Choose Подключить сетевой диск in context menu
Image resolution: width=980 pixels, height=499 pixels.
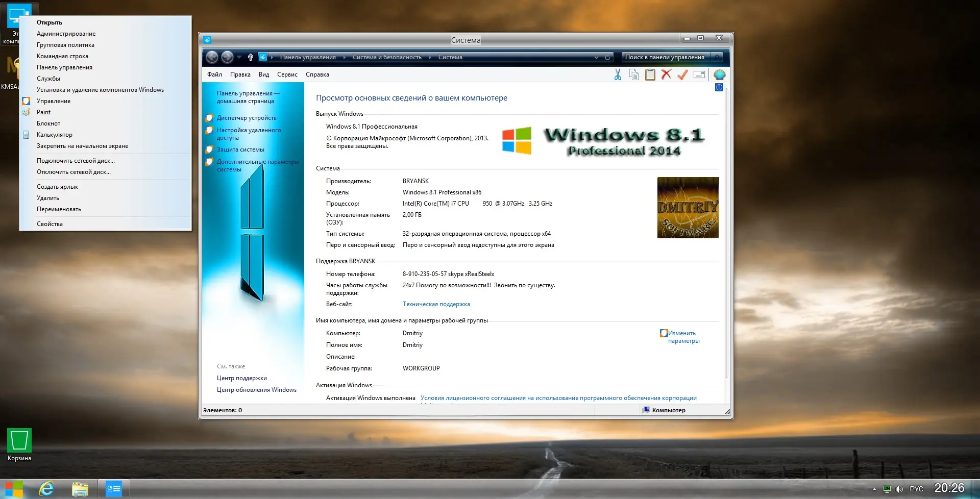click(106, 161)
